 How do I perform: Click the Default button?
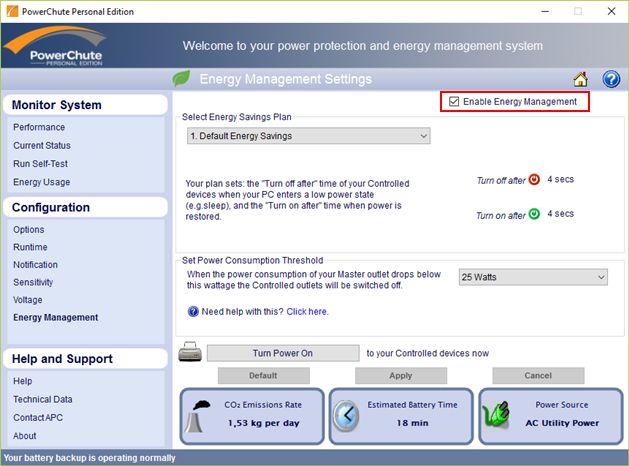264,376
